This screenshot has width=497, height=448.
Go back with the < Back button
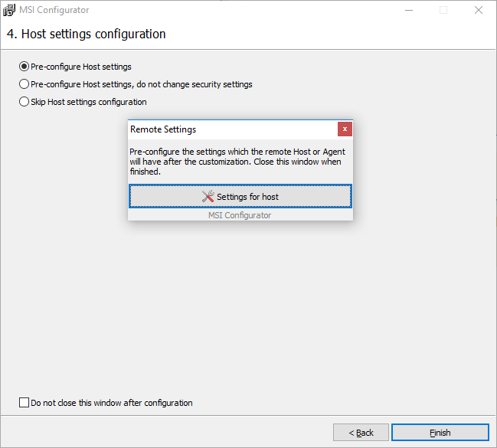pyautogui.click(x=361, y=433)
